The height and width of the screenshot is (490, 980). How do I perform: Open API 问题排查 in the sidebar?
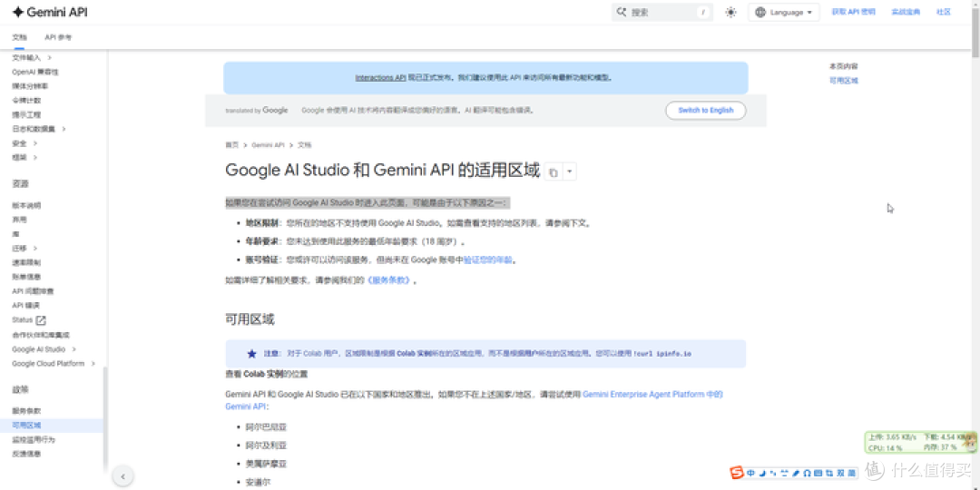pos(33,291)
